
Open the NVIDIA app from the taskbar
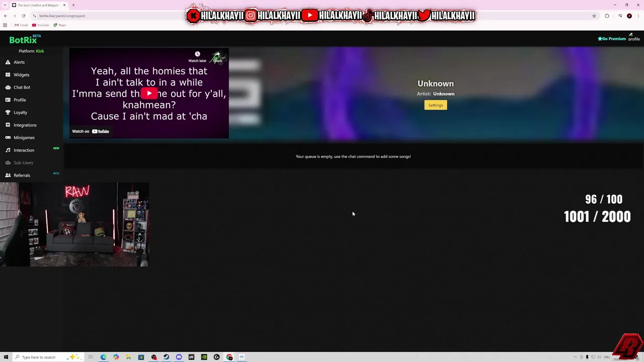point(204,357)
